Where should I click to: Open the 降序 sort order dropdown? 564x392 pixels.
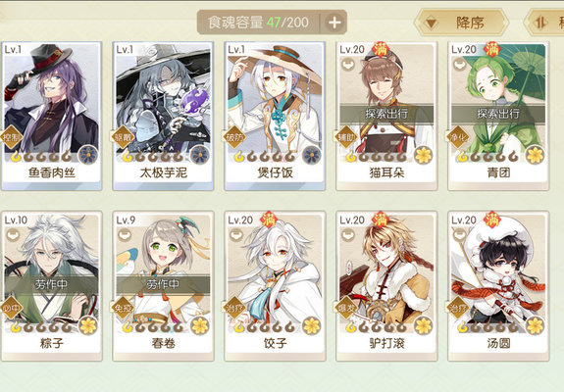461,23
